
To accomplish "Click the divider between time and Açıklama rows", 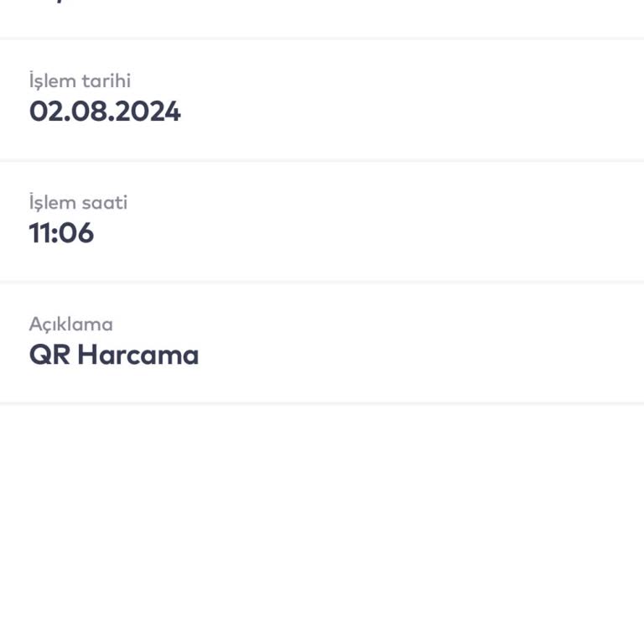I will pos(322,282).
